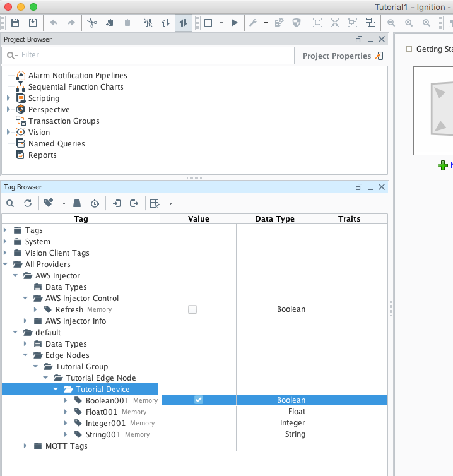Check the Refresh tag value checkbox
Viewport: 453px width, 476px height.
click(x=192, y=309)
